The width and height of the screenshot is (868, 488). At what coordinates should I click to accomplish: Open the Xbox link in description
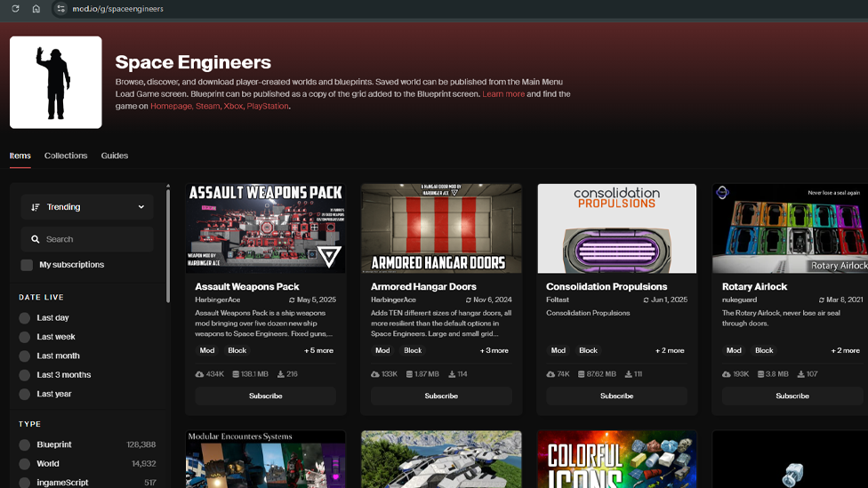[x=233, y=107]
